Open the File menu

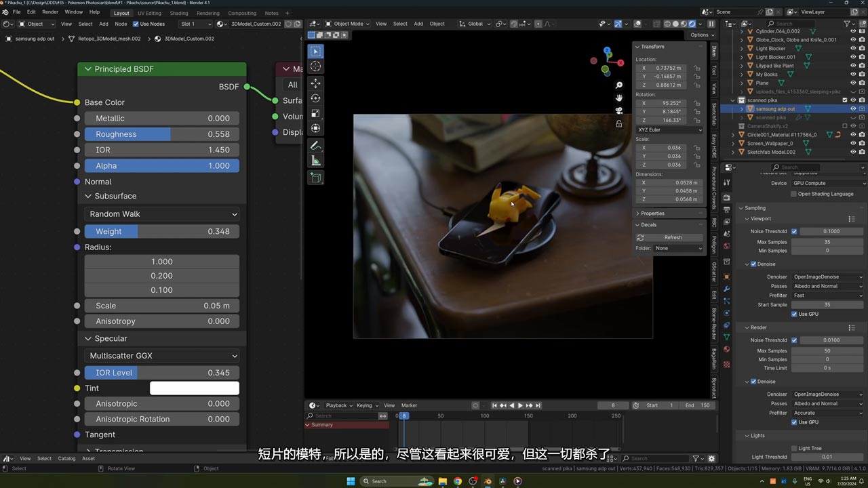click(16, 12)
